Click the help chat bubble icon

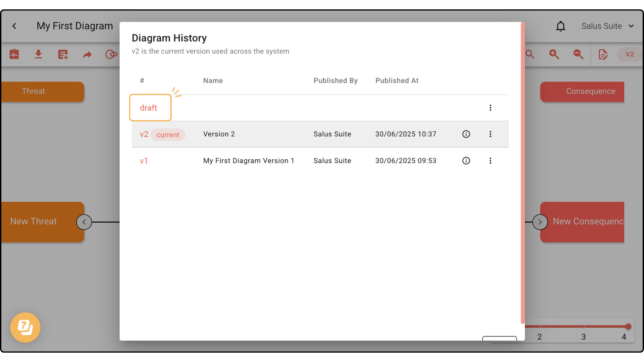[25, 327]
